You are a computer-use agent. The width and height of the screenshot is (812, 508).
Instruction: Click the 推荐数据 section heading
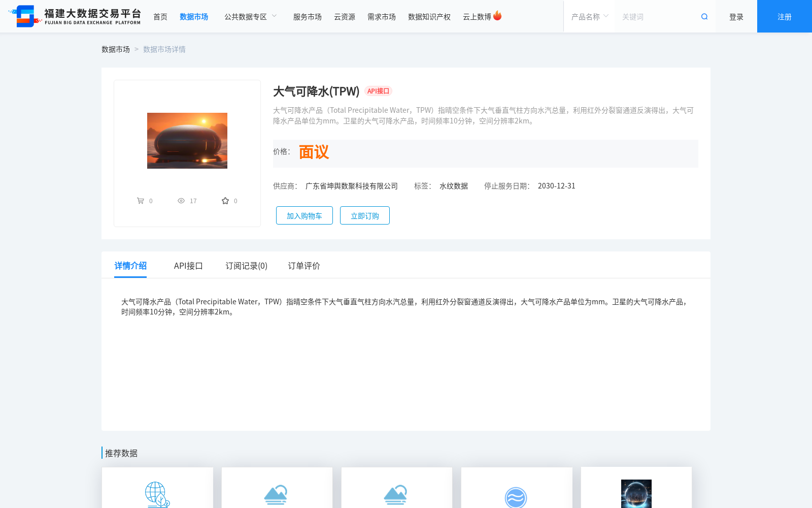tap(121, 453)
